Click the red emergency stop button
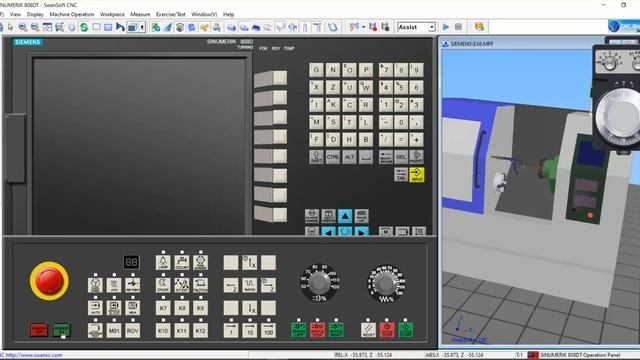Screen dimensions: 640x360 (49, 281)
